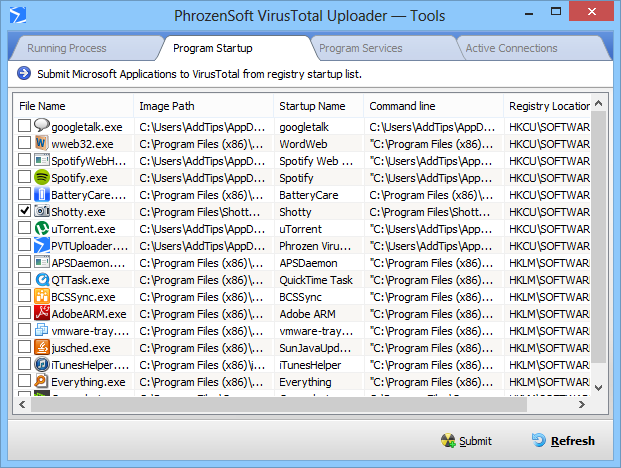Click the googletalk.exe speech bubble icon
This screenshot has height=468, width=621.
[42, 126]
